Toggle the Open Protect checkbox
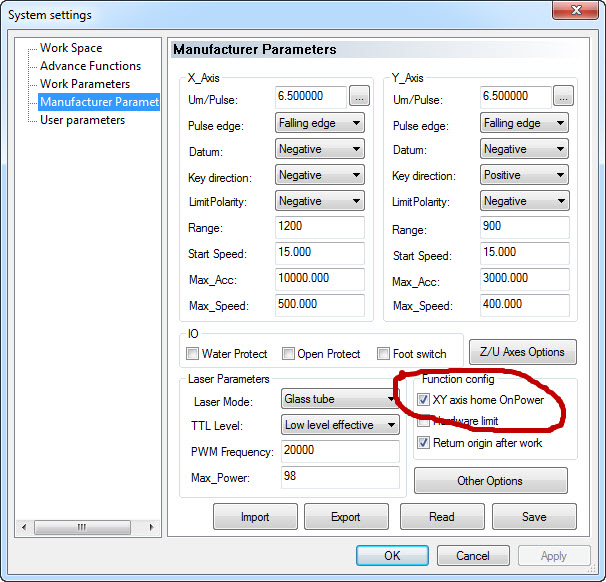This screenshot has height=582, width=606. tap(289, 354)
